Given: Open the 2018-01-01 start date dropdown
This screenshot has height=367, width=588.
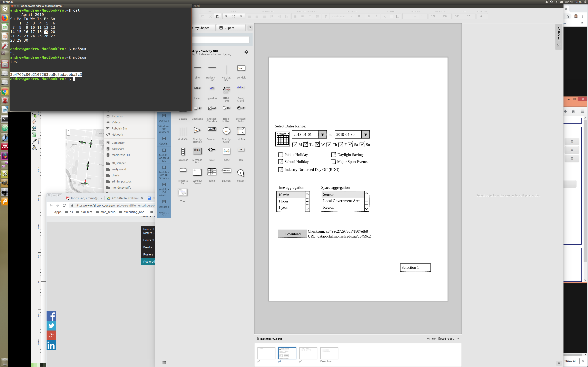Looking at the screenshot, I should point(322,135).
